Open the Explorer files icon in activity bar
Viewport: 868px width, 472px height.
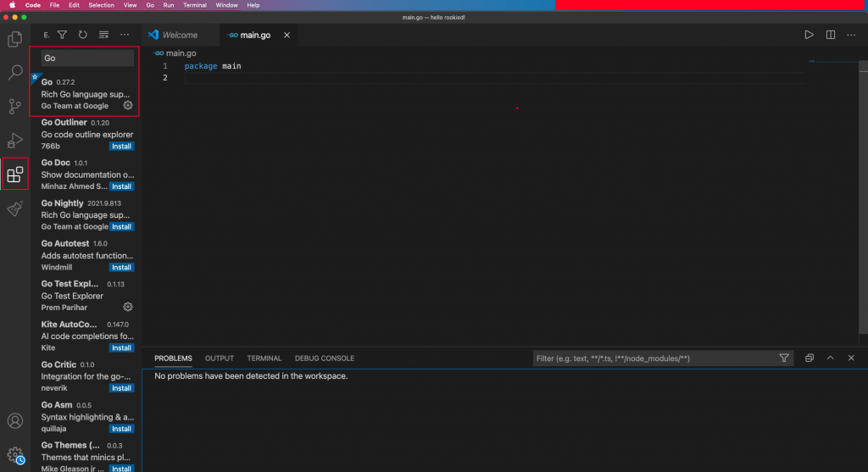[x=15, y=39]
